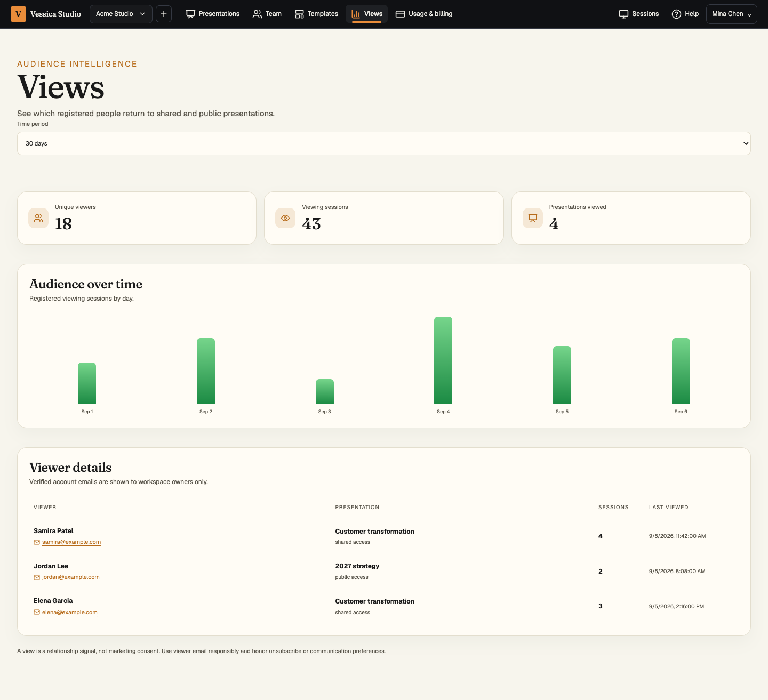Click the Sep 3 bar in the chart
This screenshot has height=700, width=768.
click(325, 392)
